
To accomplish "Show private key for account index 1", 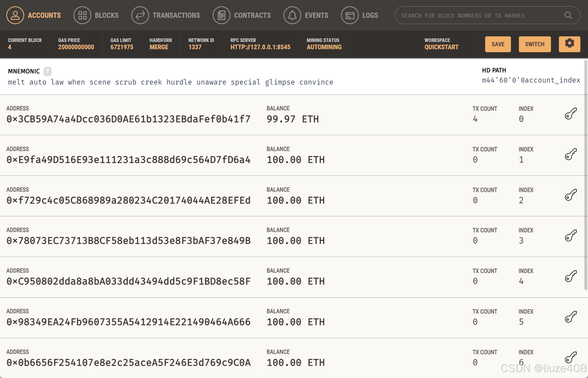I will (571, 154).
